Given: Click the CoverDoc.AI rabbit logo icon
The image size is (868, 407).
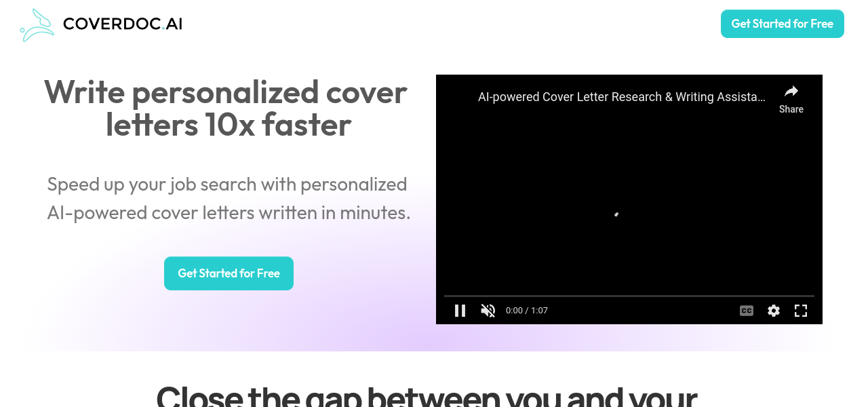Looking at the screenshot, I should 37,25.
